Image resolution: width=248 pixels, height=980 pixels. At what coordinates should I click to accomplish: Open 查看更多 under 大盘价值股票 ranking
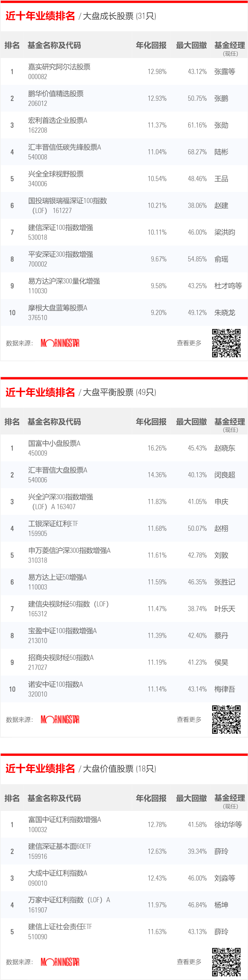(x=189, y=962)
